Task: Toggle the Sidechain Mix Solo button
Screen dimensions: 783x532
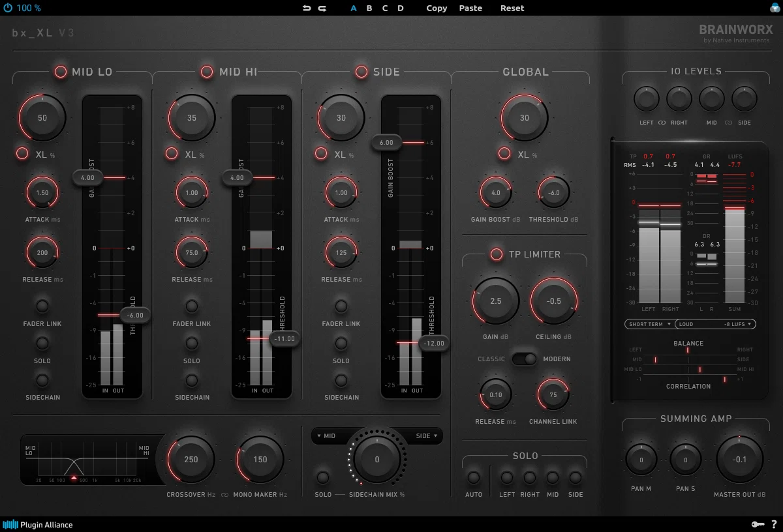Action: tap(322, 477)
